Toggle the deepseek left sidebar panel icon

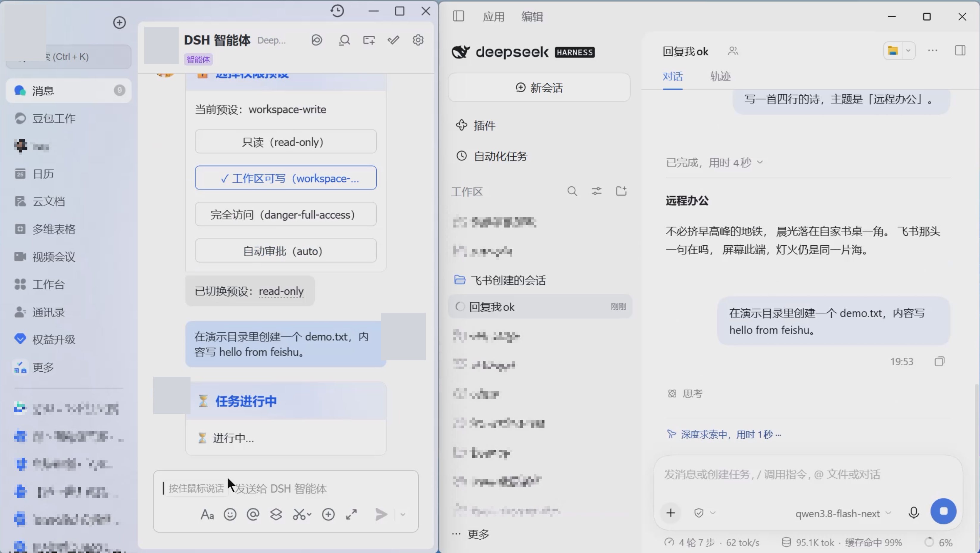458,16
